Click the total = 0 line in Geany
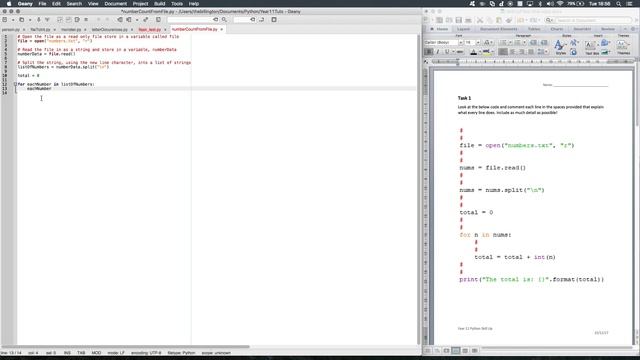 [29, 76]
